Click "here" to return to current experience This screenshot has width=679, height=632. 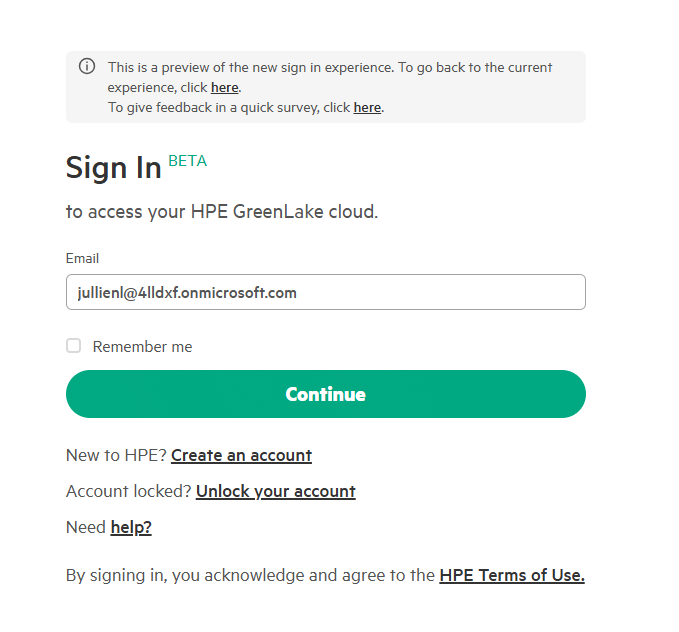[224, 88]
